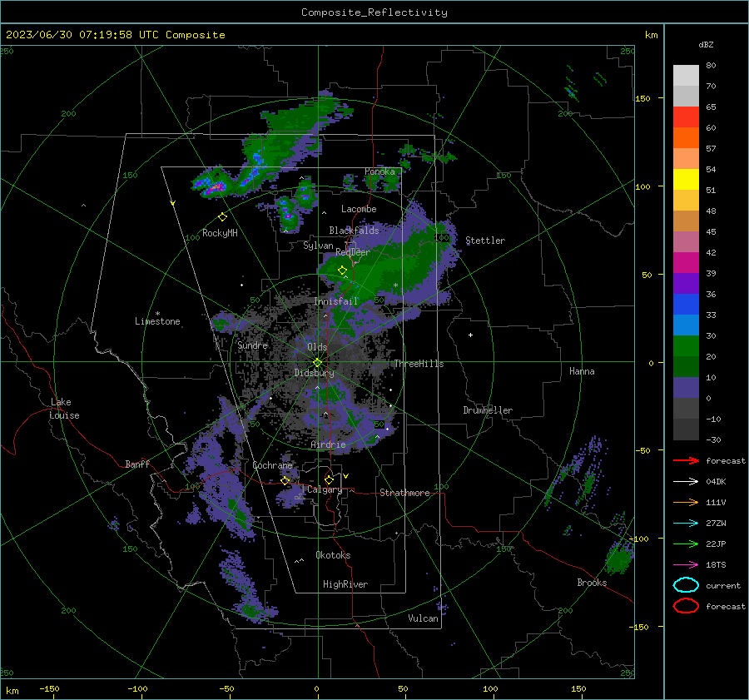The width and height of the screenshot is (749, 700).
Task: Click the red forecast arrow in legend
Action: [x=686, y=460]
